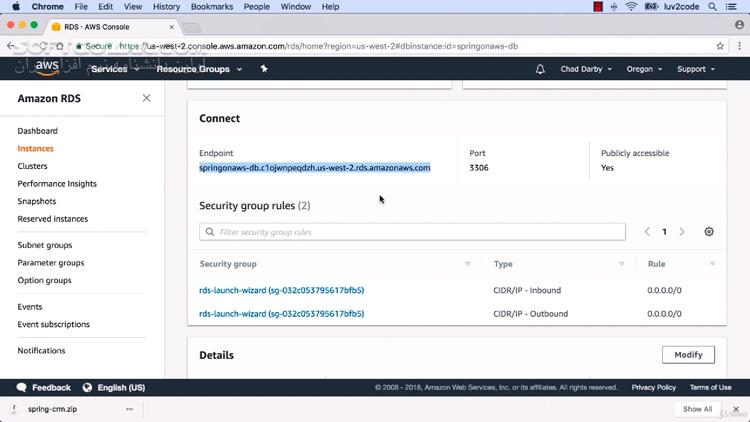Click the Modify button
Image resolution: width=750 pixels, height=422 pixels.
coord(688,355)
